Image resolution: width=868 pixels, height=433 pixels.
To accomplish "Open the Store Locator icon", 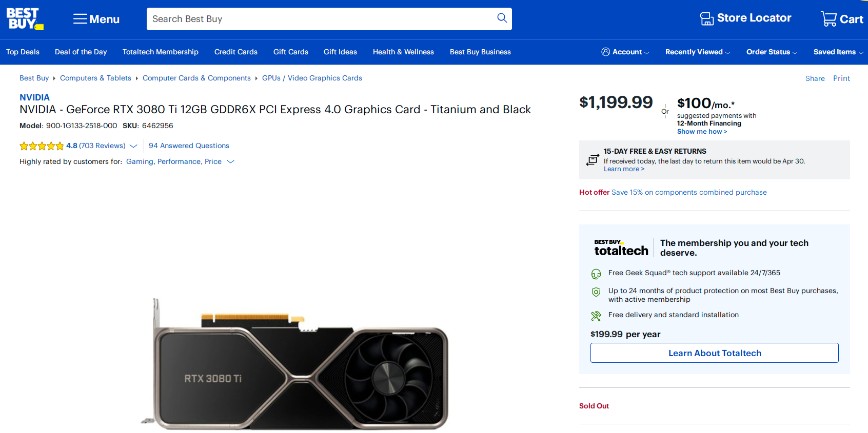I will (706, 18).
